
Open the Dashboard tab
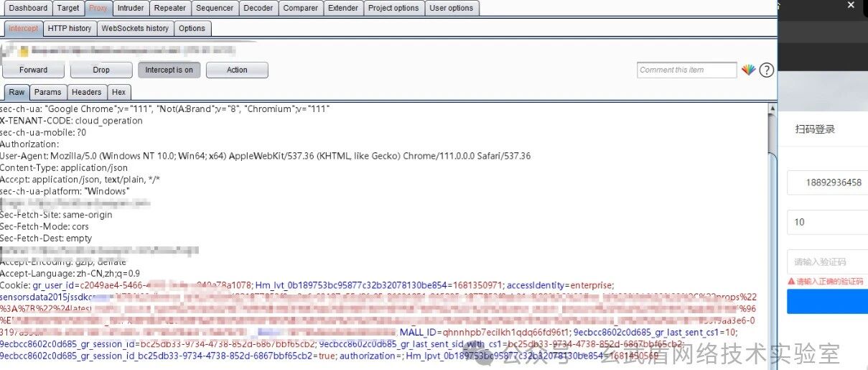(28, 8)
